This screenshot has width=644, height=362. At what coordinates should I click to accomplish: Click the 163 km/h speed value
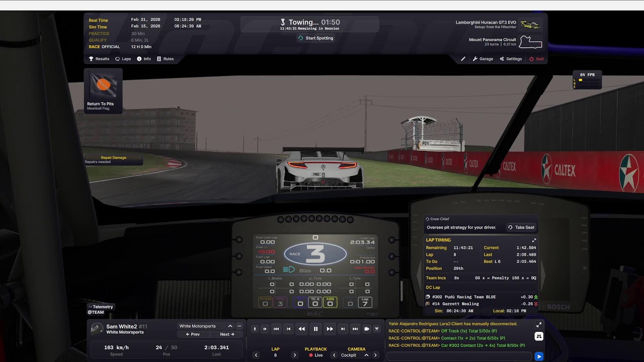click(x=116, y=347)
